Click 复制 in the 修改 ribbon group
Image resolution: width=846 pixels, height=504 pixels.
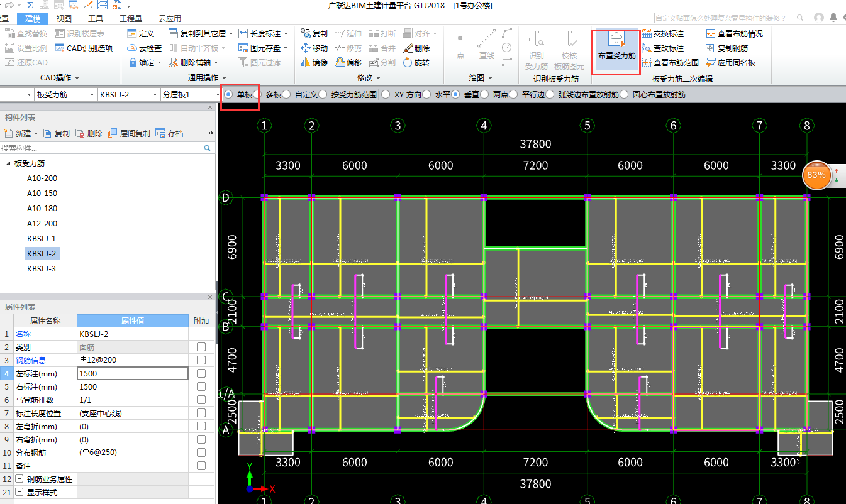coord(314,33)
